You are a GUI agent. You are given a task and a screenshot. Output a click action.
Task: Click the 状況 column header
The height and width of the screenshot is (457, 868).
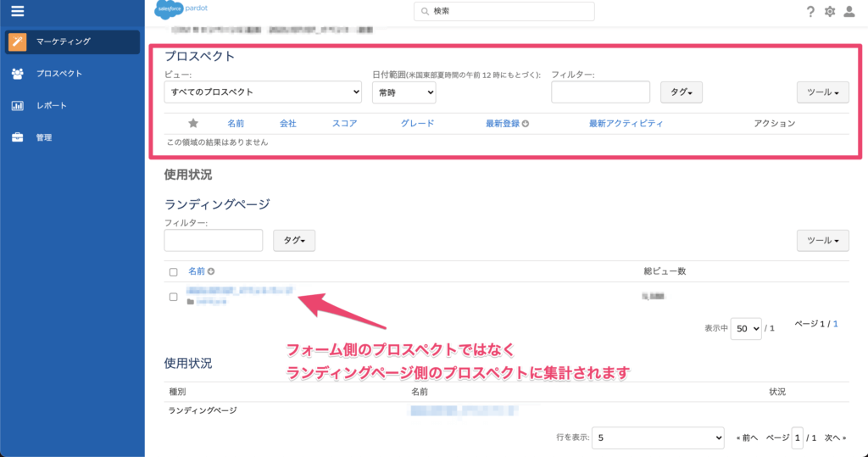tap(777, 392)
